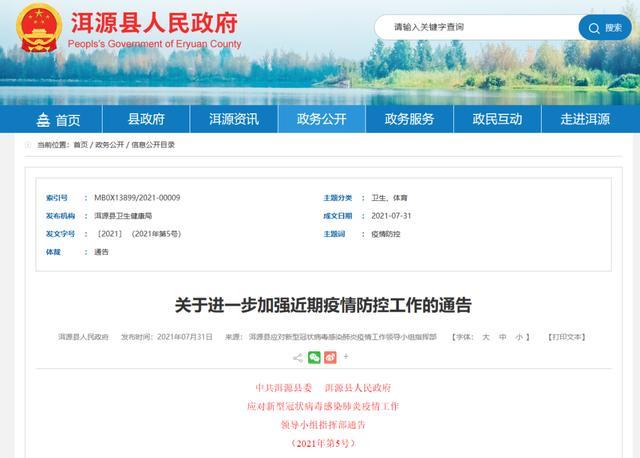Open the 政民互动 navigation tab

(497, 119)
